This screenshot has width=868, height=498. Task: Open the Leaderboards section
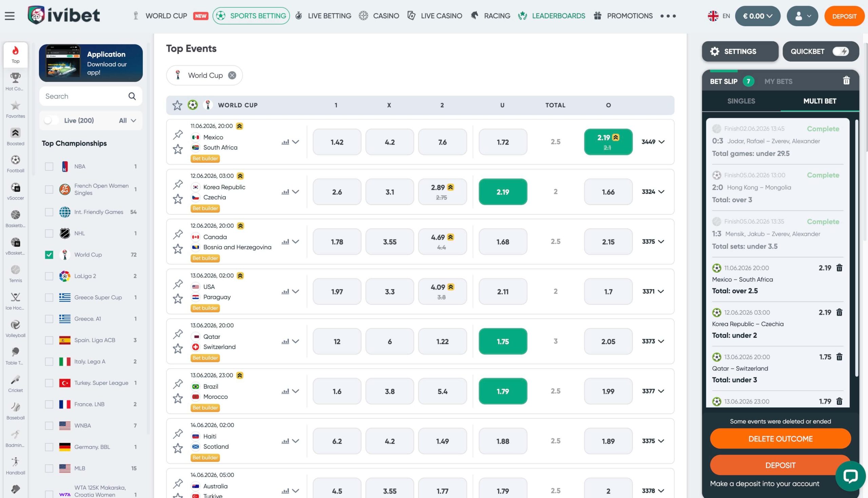551,16
